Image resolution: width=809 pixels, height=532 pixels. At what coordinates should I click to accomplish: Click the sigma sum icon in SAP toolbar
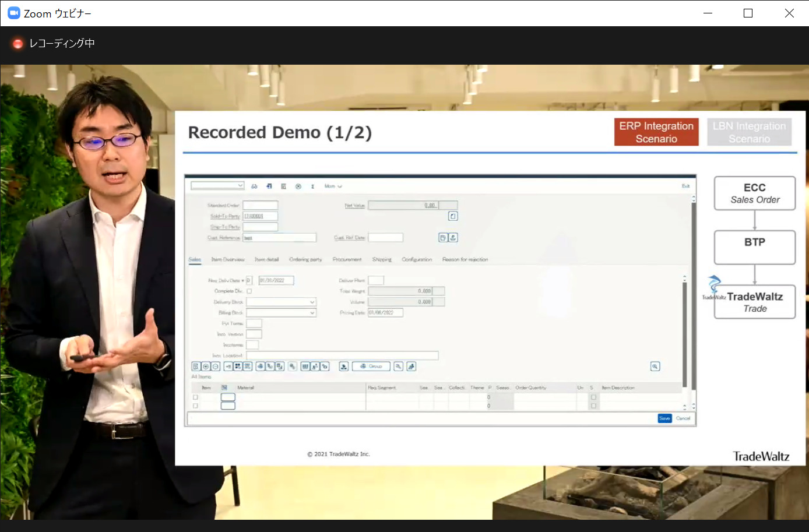312,186
